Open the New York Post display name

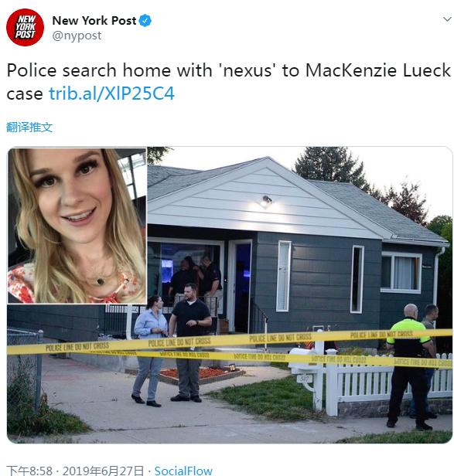[x=94, y=21]
